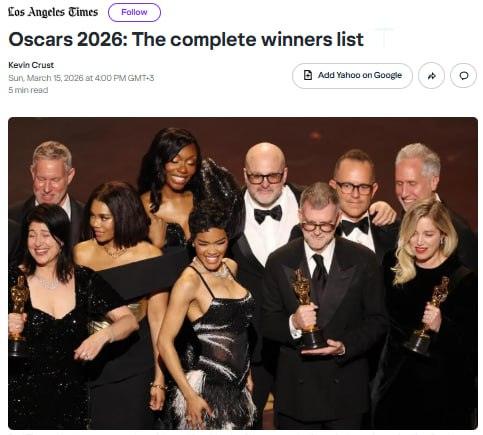Image resolution: width=483 pixels, height=435 pixels.
Task: Click the Add Yahoo on Google button
Action: pyautogui.click(x=352, y=76)
